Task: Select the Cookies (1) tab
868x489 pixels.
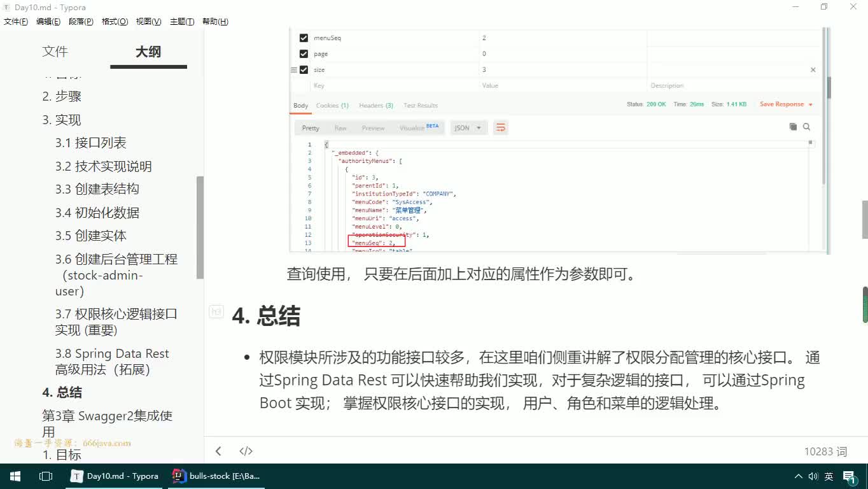Action: [x=332, y=106]
